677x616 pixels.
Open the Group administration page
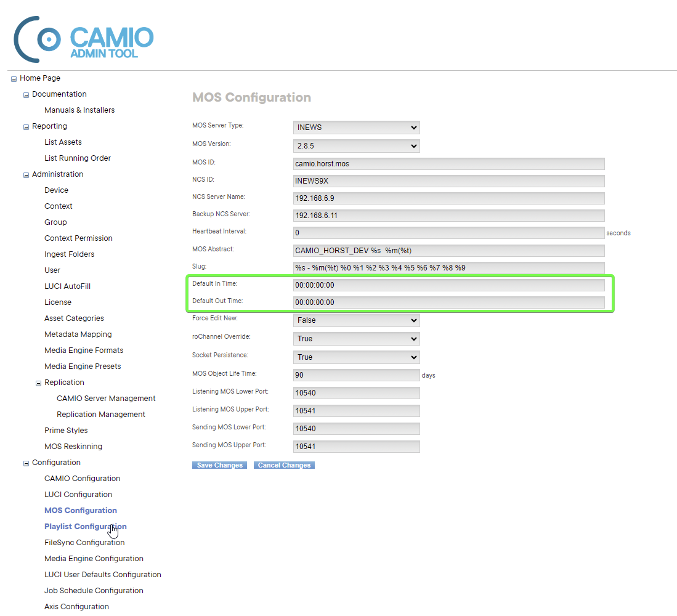pos(55,222)
